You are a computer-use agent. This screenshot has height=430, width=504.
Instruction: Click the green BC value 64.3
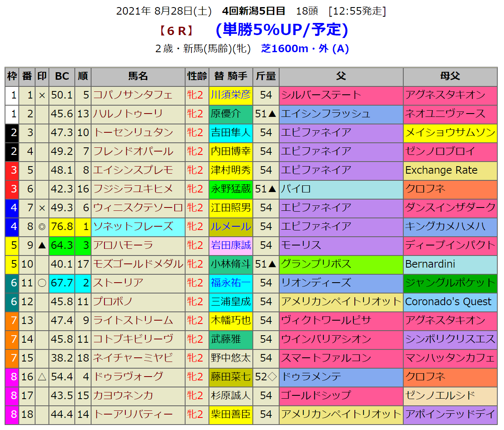(62, 245)
